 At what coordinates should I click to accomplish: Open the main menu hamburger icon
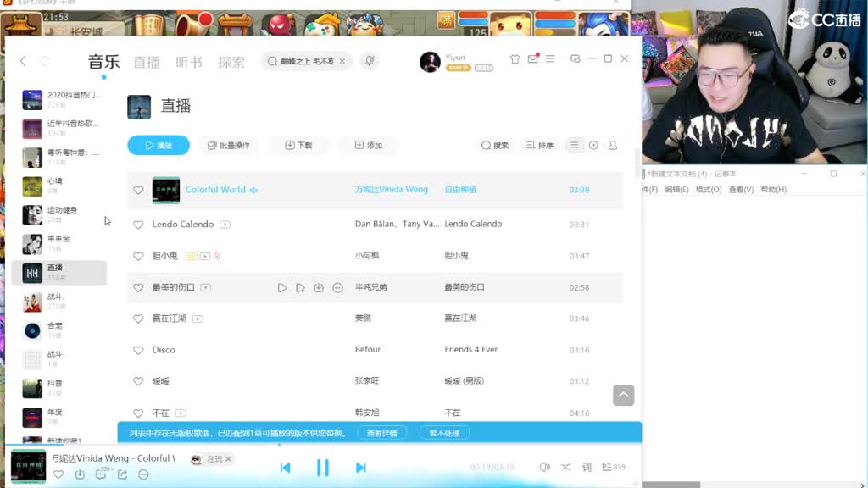549,58
